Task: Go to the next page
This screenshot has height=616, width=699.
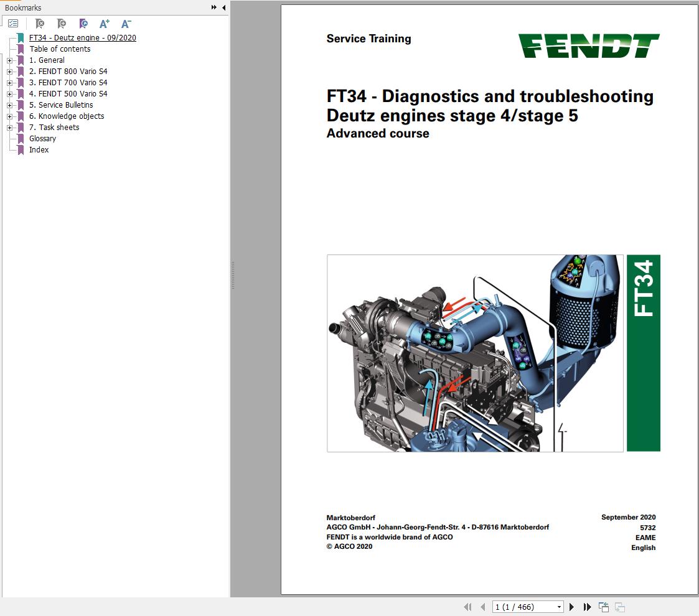Action: (571, 607)
